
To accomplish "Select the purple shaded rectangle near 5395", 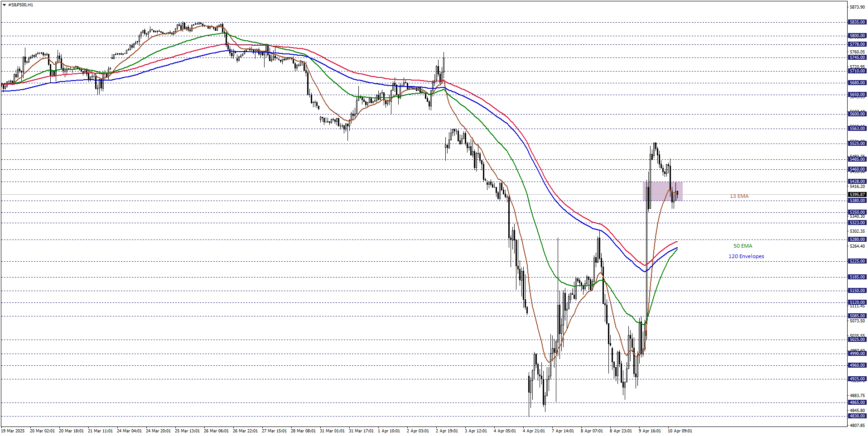I will click(663, 191).
